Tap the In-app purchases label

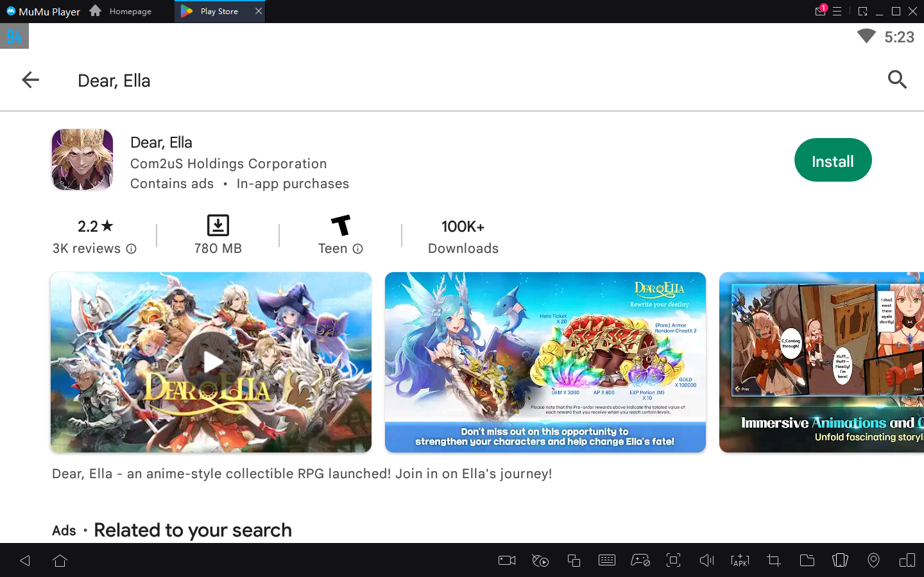click(293, 184)
